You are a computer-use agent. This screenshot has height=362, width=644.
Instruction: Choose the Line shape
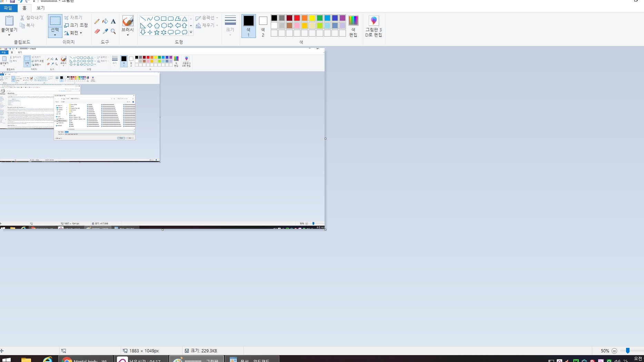coord(143,19)
